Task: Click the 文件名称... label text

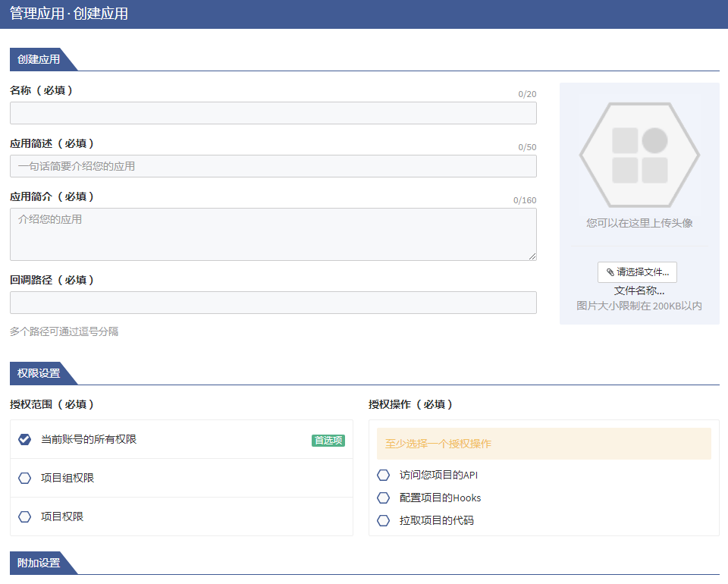Action: pos(639,290)
